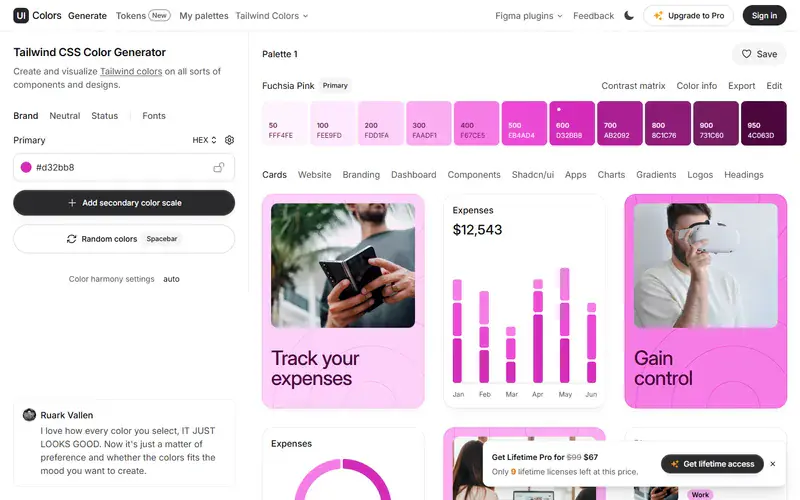Click the primary hex color input field
The width and height of the screenshot is (800, 500).
124,167
